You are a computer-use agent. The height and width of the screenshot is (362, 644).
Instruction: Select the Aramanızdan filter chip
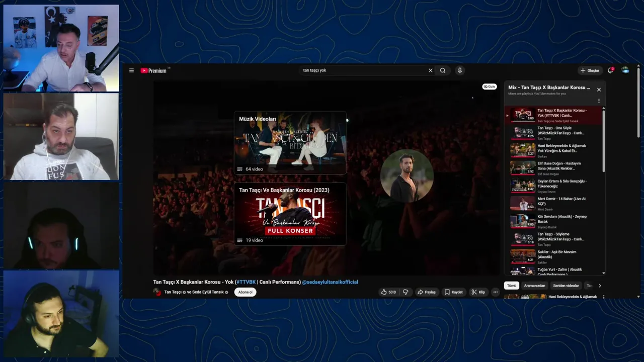(x=534, y=286)
